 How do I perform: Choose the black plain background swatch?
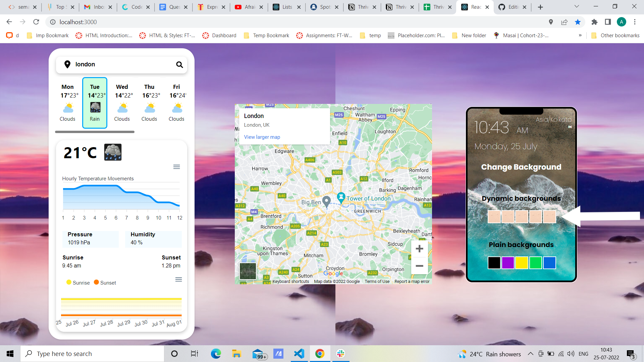click(x=494, y=263)
